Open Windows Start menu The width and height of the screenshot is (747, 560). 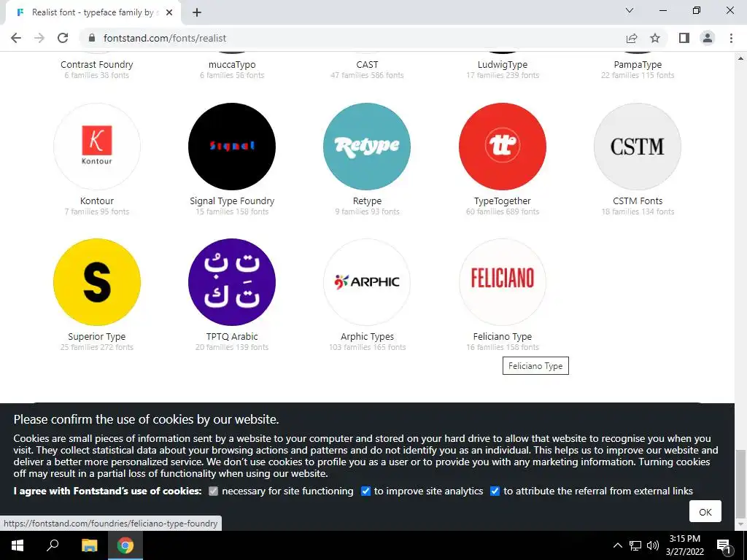coord(18,545)
